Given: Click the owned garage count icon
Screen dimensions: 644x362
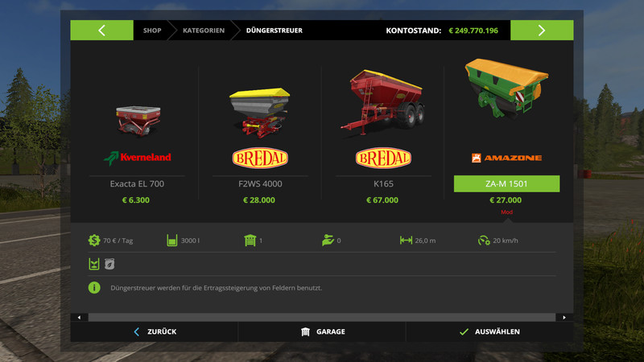Looking at the screenshot, I should (x=250, y=240).
